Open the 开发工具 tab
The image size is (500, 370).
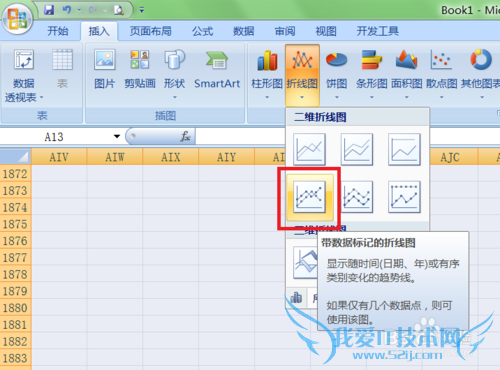(x=378, y=31)
